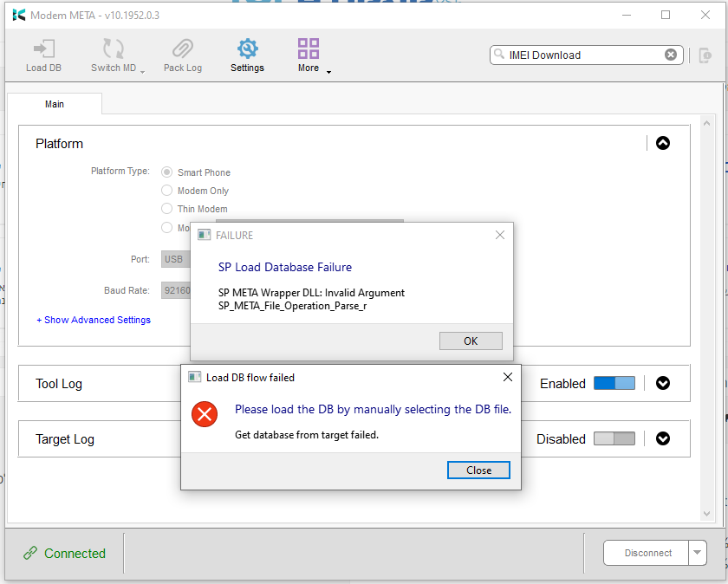Select the Thin Modem radio button

[166, 209]
